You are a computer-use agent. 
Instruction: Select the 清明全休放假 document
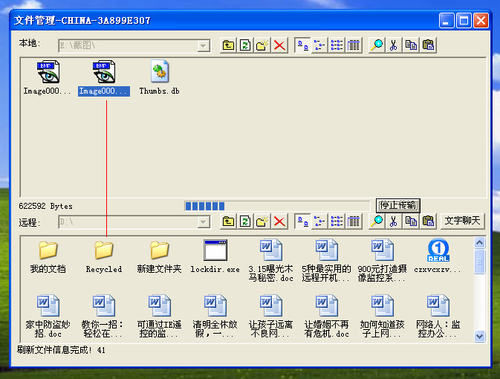pos(215,316)
